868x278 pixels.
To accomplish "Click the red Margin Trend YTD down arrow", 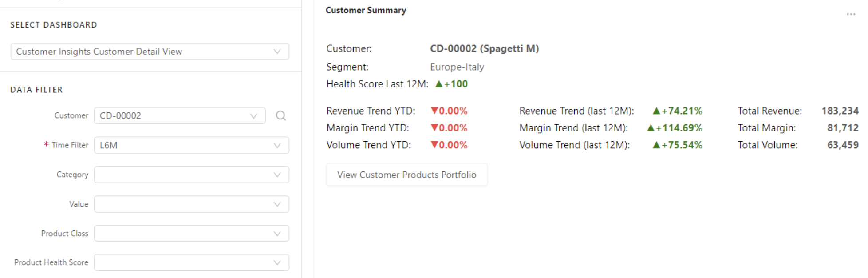I will [434, 128].
